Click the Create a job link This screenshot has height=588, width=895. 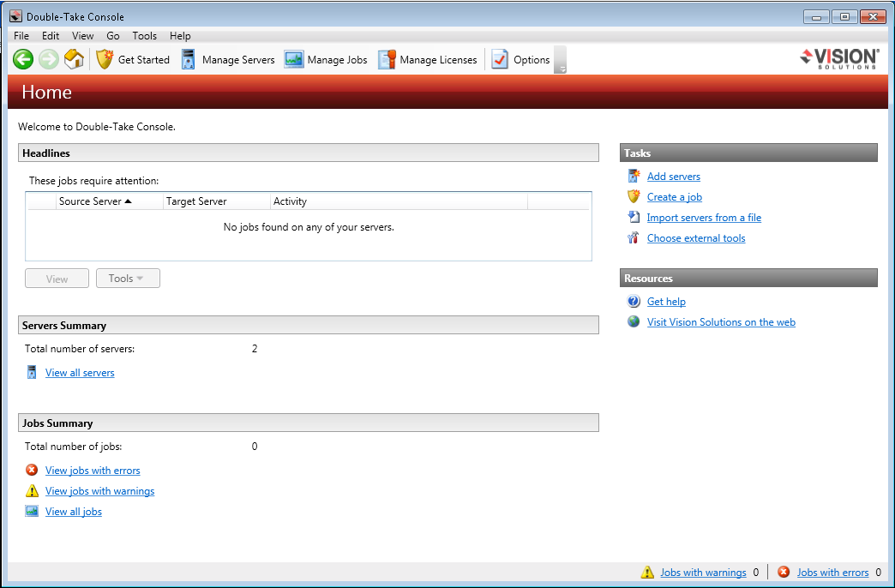click(674, 197)
